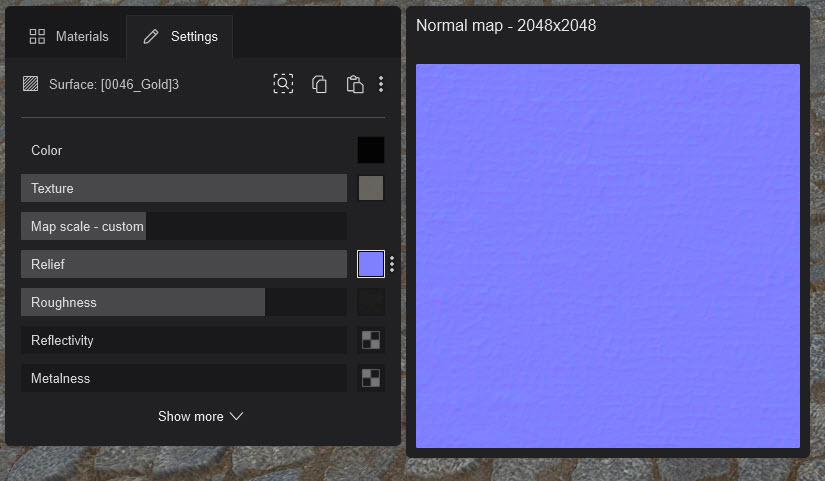This screenshot has width=825, height=481.
Task: Paste material settings from clipboard
Action: (354, 84)
